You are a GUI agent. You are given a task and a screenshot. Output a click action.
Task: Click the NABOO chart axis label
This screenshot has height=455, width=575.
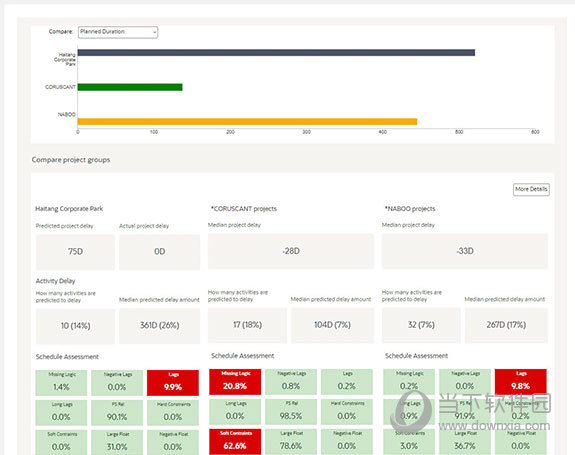tap(66, 114)
